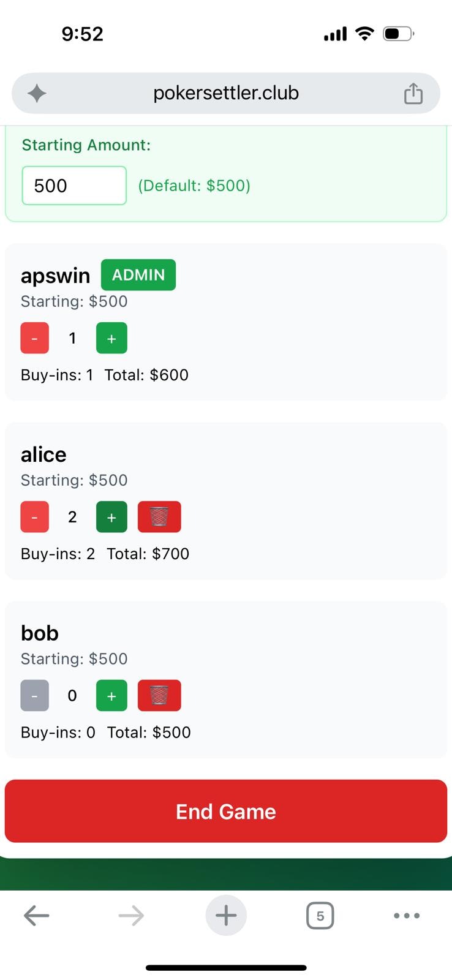
Task: Remove bob using the trash icon
Action: tap(159, 696)
